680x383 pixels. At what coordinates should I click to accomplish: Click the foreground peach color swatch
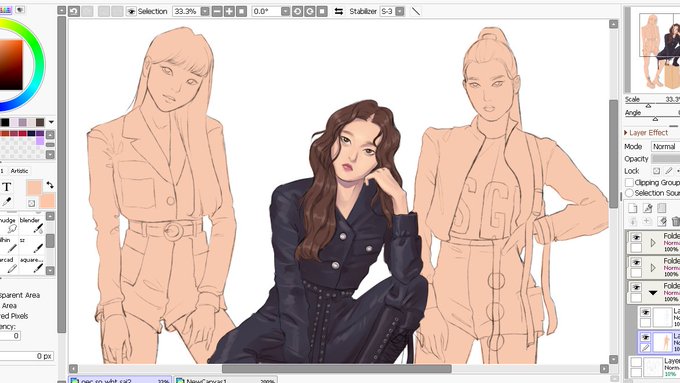click(34, 188)
